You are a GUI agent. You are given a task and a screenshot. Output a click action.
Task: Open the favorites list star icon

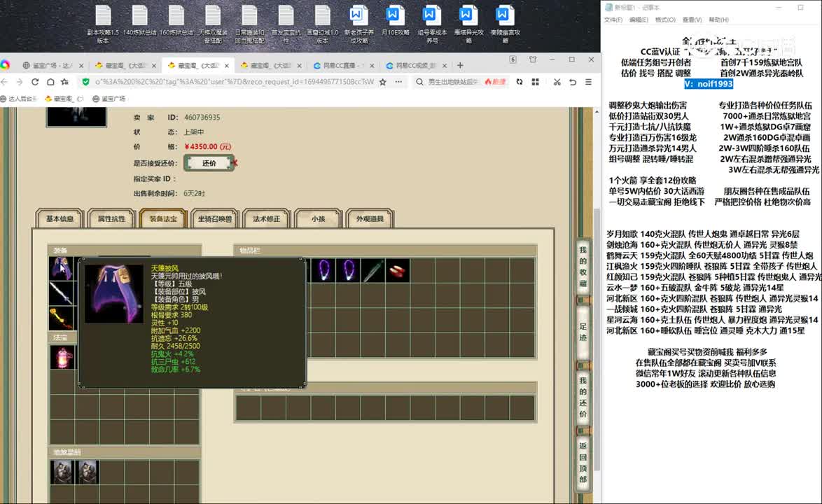(65, 82)
